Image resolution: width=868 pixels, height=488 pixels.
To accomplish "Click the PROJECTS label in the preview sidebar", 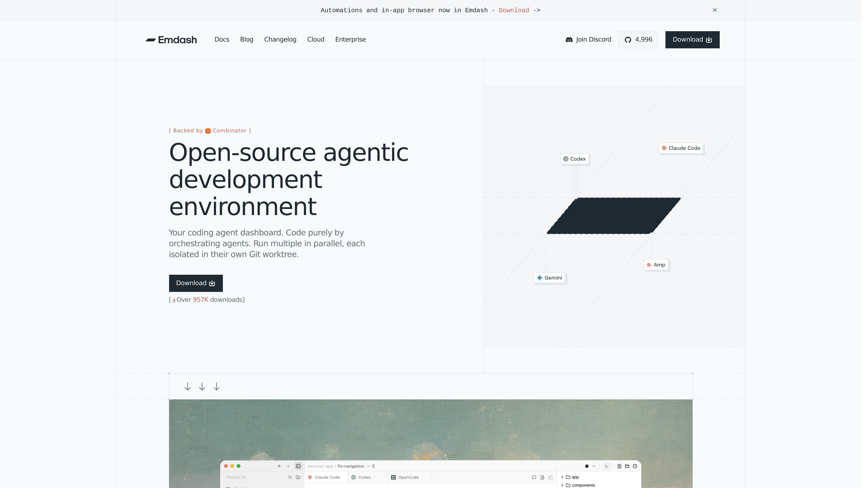I will 236,478.
